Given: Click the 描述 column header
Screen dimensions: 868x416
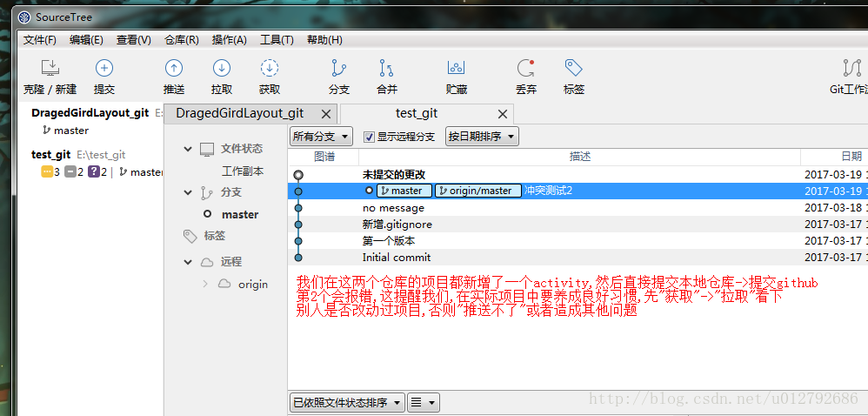Looking at the screenshot, I should click(x=579, y=157).
